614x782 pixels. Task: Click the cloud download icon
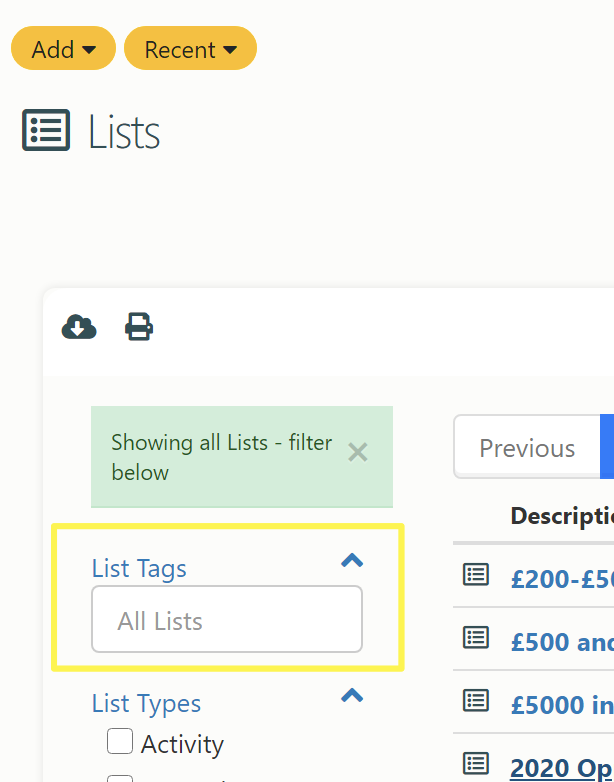click(x=79, y=327)
